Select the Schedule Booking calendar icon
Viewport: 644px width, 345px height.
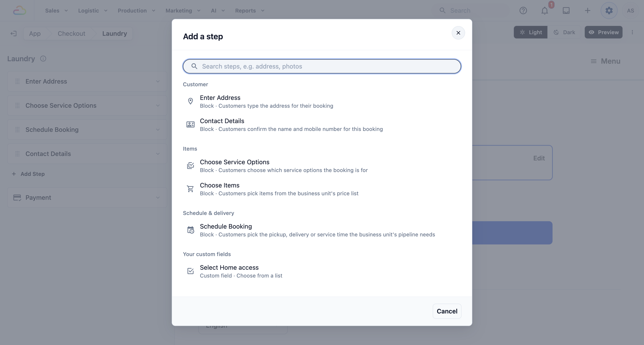click(x=191, y=230)
